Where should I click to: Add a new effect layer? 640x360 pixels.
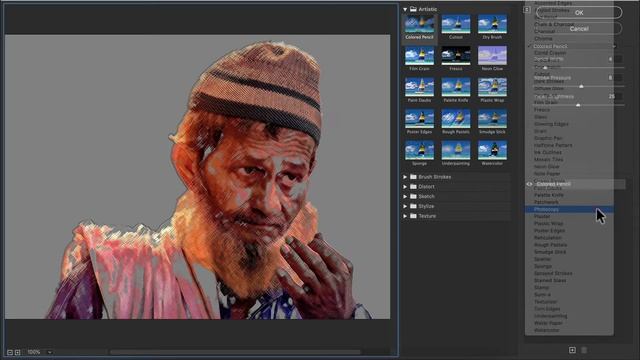(572, 350)
